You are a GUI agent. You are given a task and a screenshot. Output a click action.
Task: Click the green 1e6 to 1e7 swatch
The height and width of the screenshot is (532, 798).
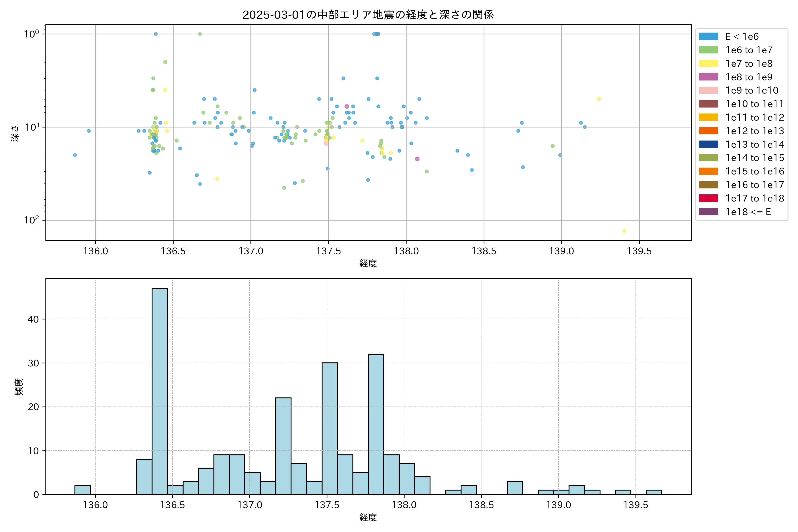pos(708,50)
